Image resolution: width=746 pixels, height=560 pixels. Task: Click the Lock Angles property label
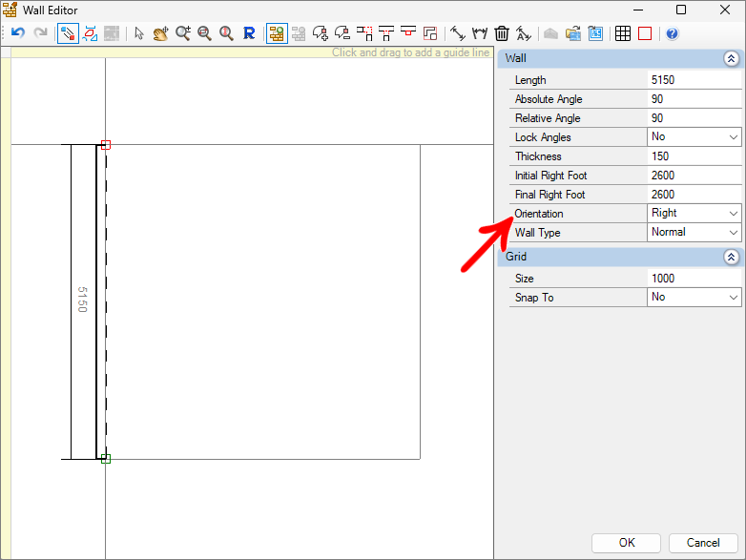(x=543, y=137)
